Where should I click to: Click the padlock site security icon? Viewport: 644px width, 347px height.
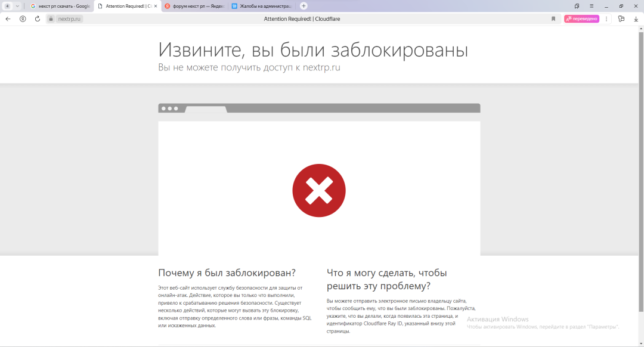click(51, 19)
